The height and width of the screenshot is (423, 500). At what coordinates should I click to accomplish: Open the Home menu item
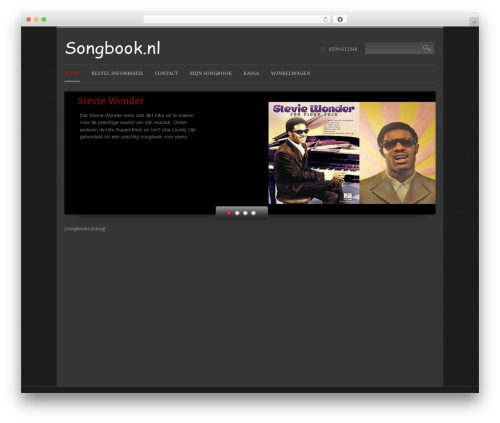point(72,73)
